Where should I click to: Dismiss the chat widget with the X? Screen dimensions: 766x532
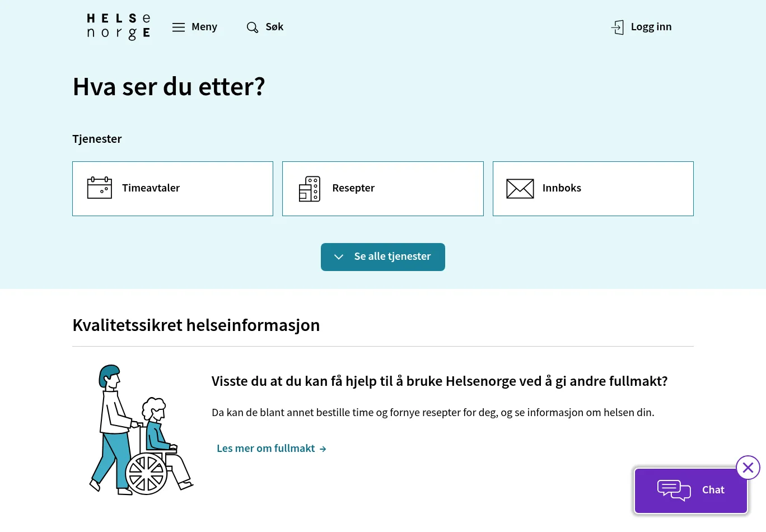[748, 468]
